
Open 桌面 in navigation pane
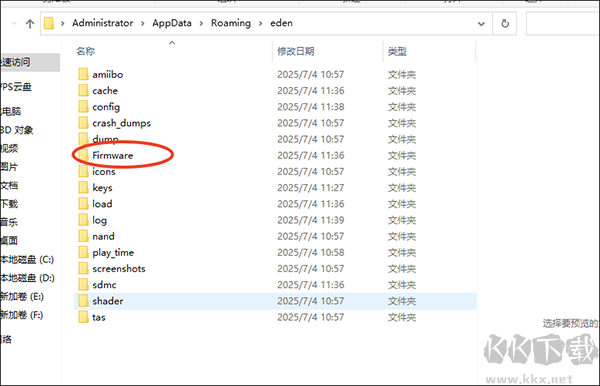click(9, 241)
